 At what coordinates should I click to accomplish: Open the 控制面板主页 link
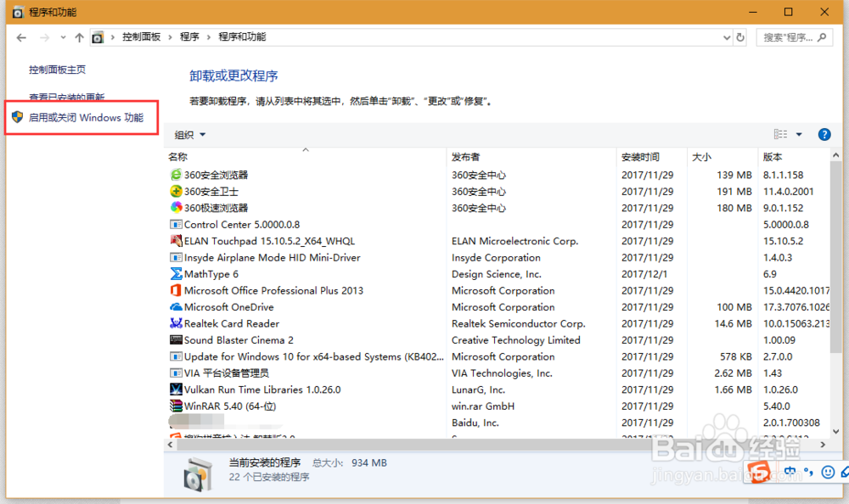click(x=57, y=70)
